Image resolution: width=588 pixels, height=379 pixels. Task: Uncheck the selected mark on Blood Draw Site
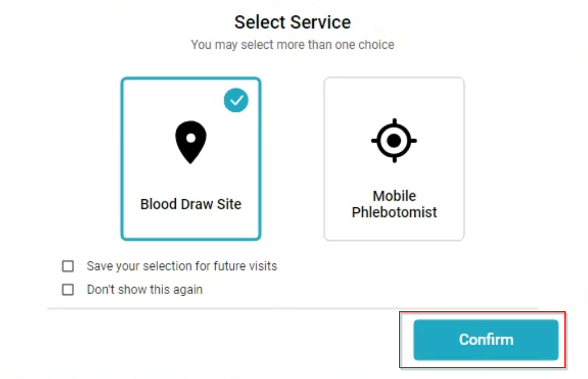(236, 100)
